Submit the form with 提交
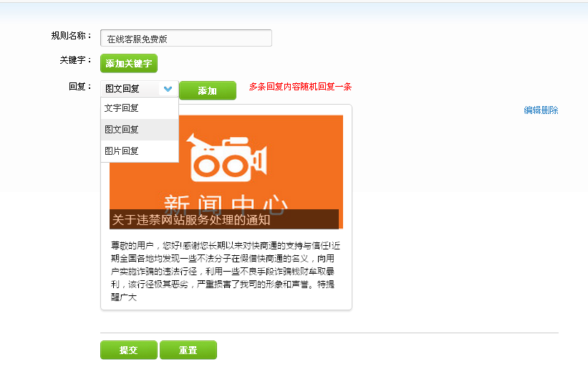 click(128, 350)
